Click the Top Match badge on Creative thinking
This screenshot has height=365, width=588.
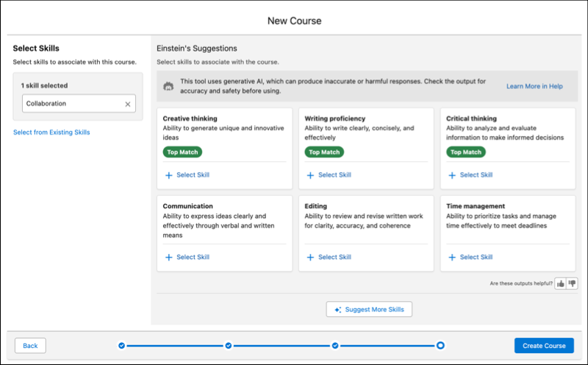click(x=182, y=152)
